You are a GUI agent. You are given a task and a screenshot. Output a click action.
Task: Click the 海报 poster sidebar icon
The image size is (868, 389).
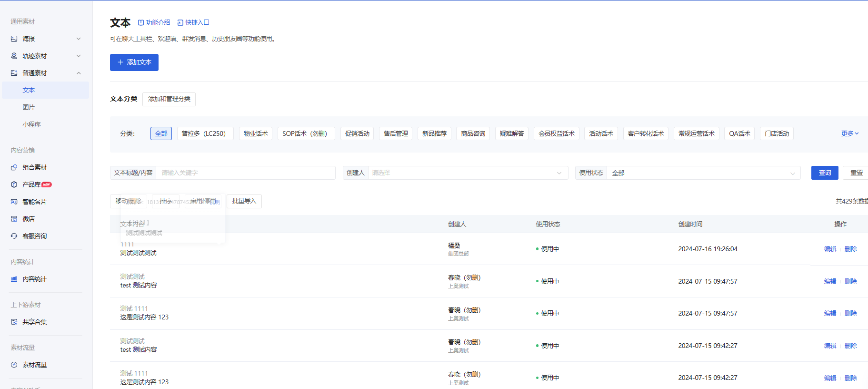[x=14, y=39]
